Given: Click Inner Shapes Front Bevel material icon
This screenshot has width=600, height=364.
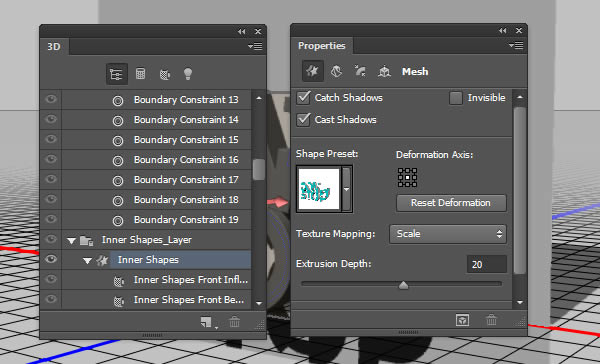Looking at the screenshot, I should pos(119,301).
